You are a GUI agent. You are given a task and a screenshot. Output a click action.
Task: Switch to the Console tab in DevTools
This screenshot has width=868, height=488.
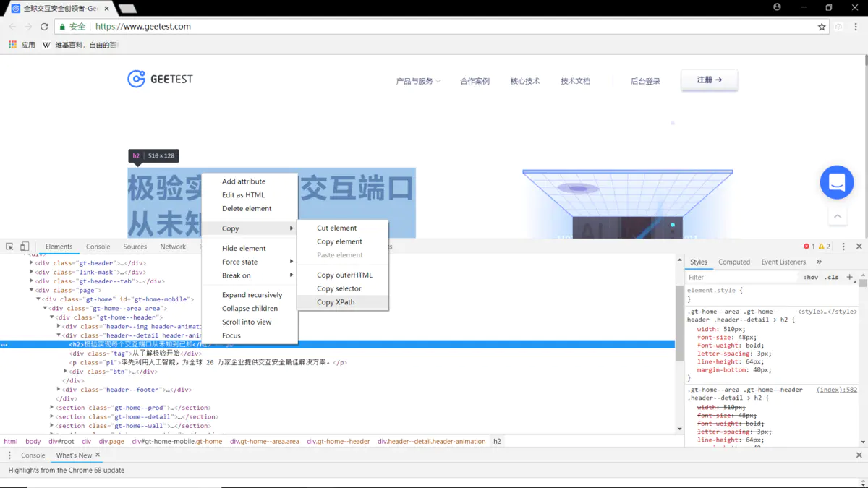coord(98,246)
